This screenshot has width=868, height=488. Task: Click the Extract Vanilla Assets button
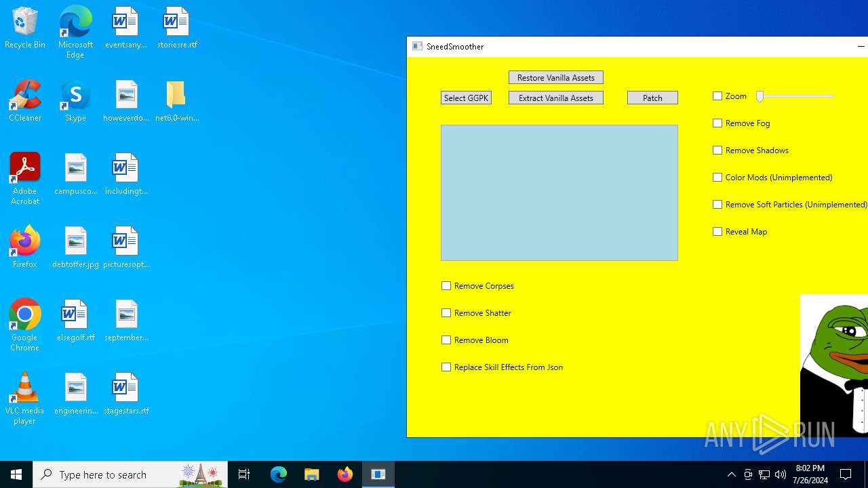pyautogui.click(x=556, y=98)
